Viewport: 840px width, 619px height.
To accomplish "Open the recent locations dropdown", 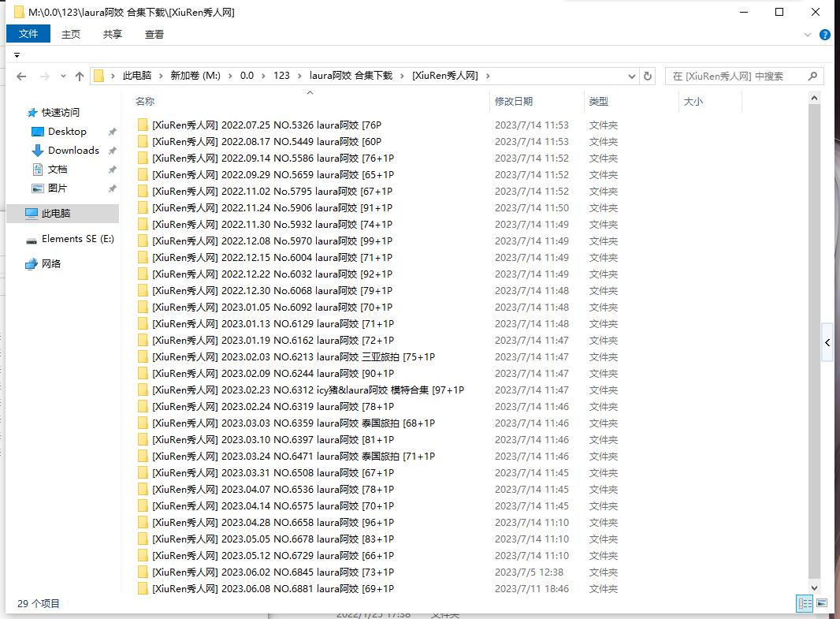I will [x=63, y=76].
